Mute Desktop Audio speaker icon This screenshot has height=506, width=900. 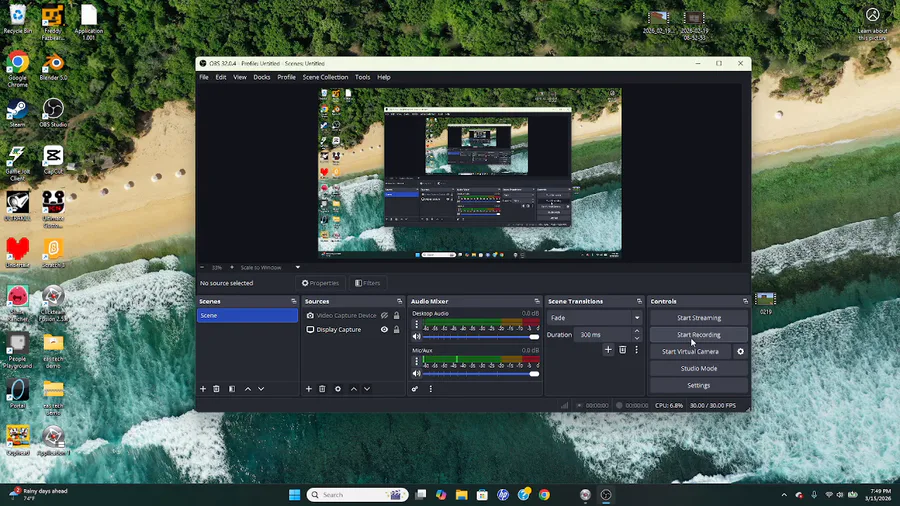(x=417, y=337)
